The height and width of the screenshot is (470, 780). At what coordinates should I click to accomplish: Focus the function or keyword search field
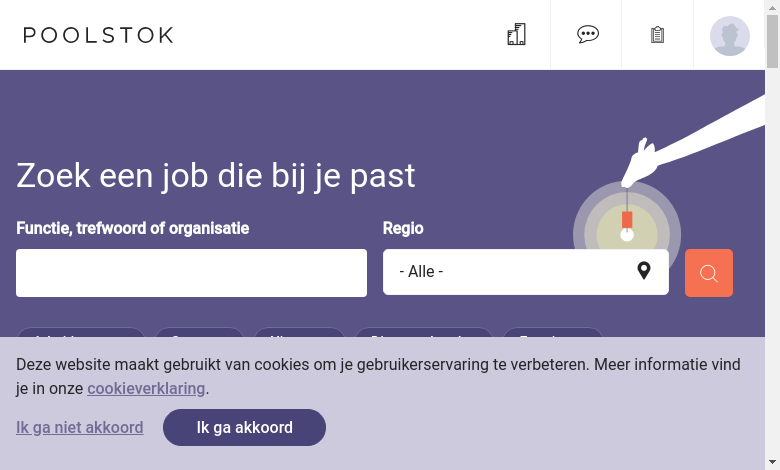(x=192, y=273)
